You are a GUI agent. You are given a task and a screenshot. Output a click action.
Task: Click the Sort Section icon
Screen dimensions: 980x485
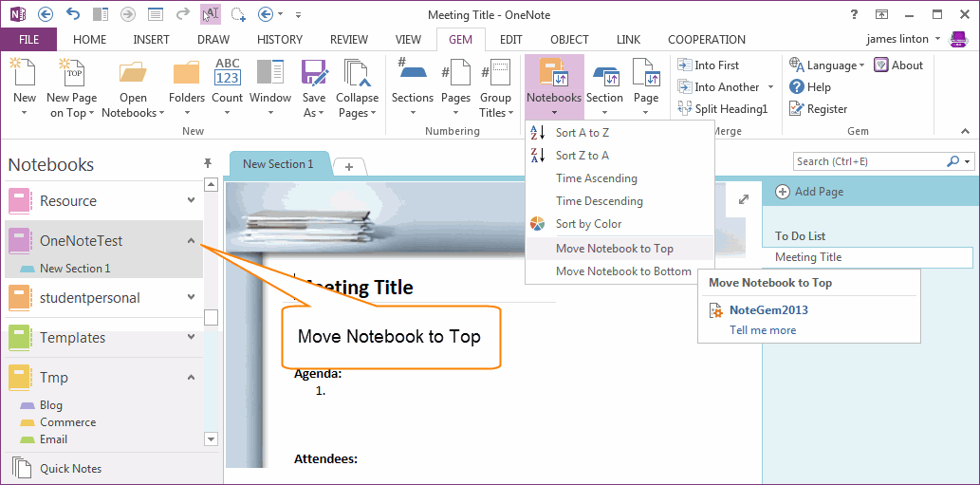click(604, 74)
